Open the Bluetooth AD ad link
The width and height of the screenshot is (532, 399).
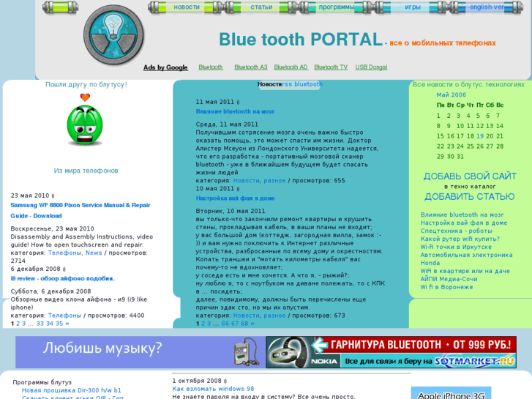pyautogui.click(x=291, y=67)
